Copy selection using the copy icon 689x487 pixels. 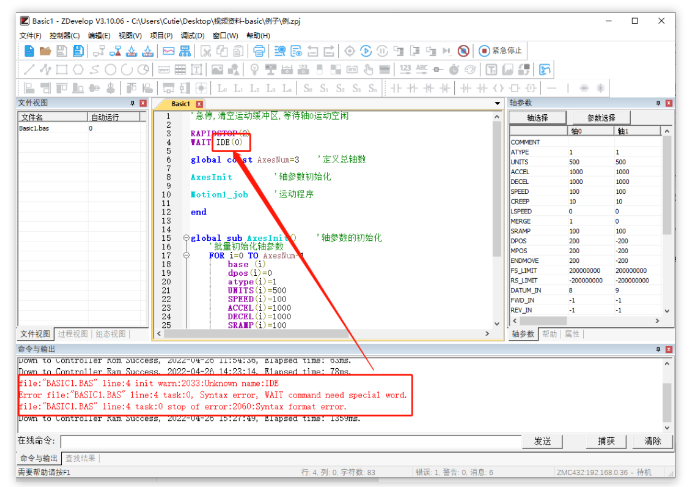222,51
